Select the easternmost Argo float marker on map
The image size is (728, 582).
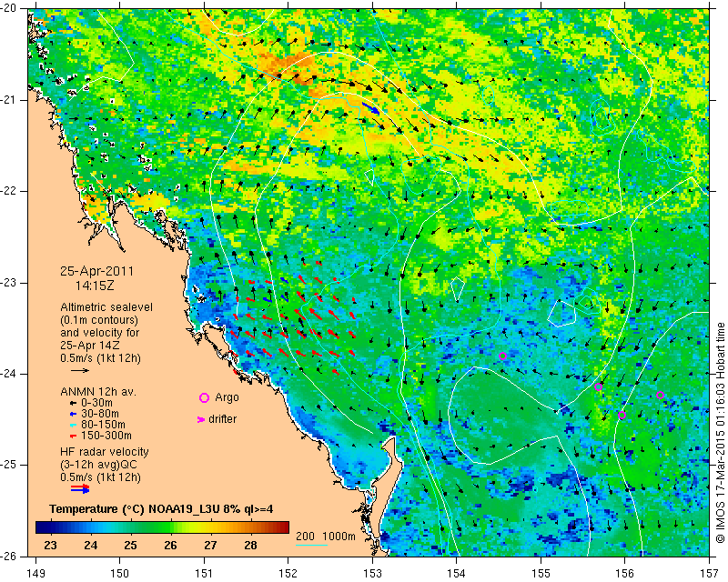tap(661, 396)
